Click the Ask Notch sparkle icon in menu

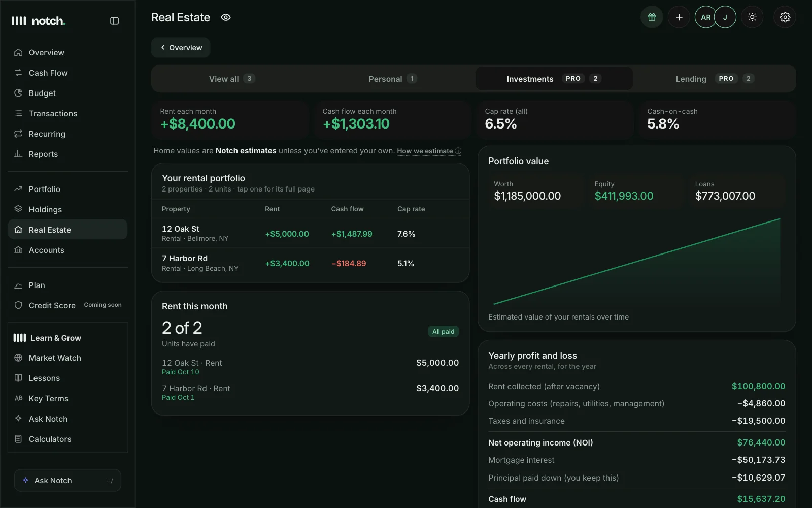pos(18,419)
